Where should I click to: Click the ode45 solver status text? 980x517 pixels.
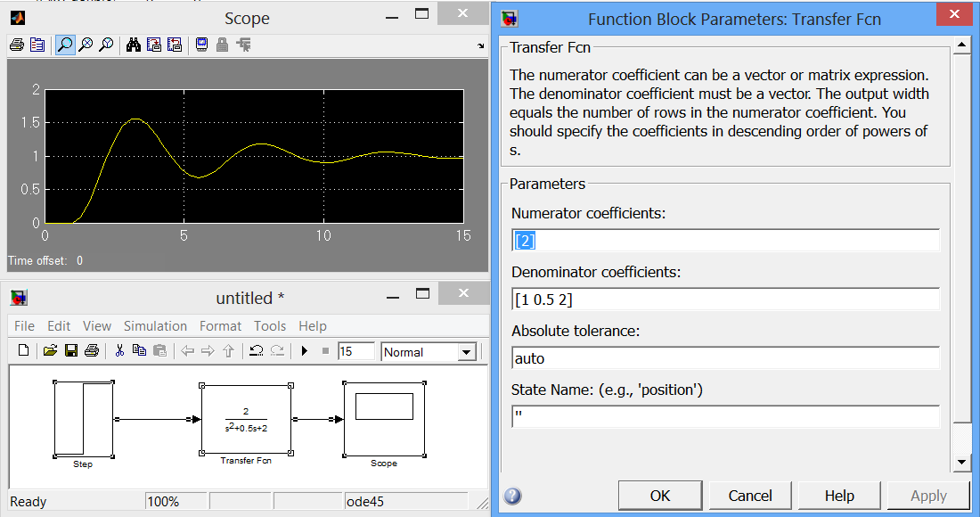[x=365, y=501]
